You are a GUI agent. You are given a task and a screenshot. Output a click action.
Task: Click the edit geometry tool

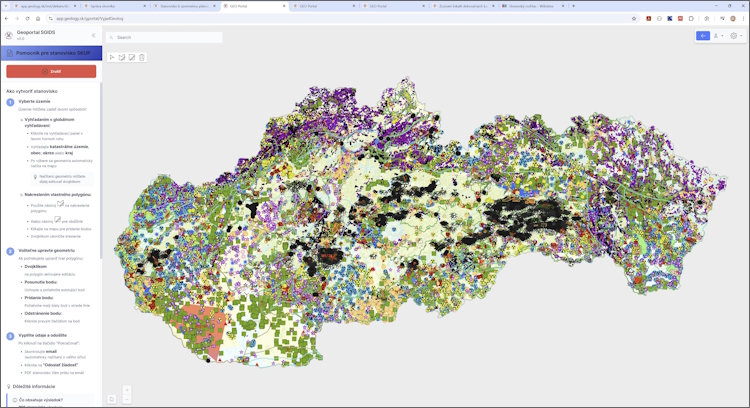[132, 57]
